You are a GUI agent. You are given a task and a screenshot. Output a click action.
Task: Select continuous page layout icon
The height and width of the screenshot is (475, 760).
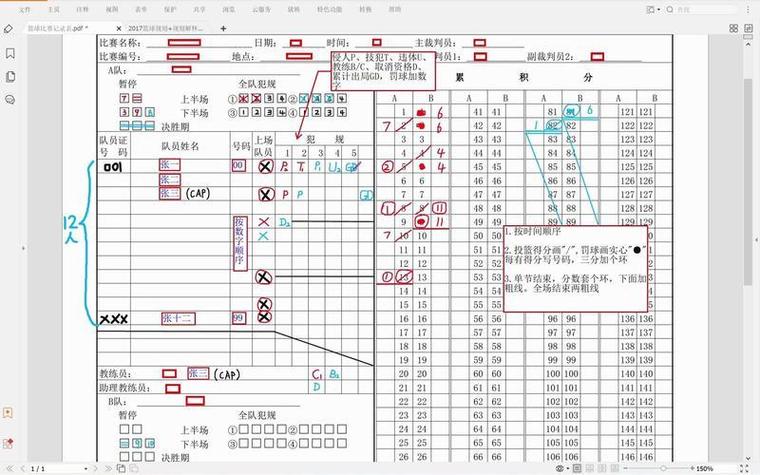click(x=590, y=469)
